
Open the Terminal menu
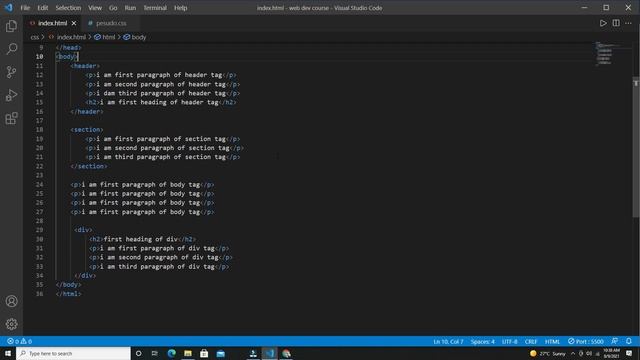[x=155, y=8]
